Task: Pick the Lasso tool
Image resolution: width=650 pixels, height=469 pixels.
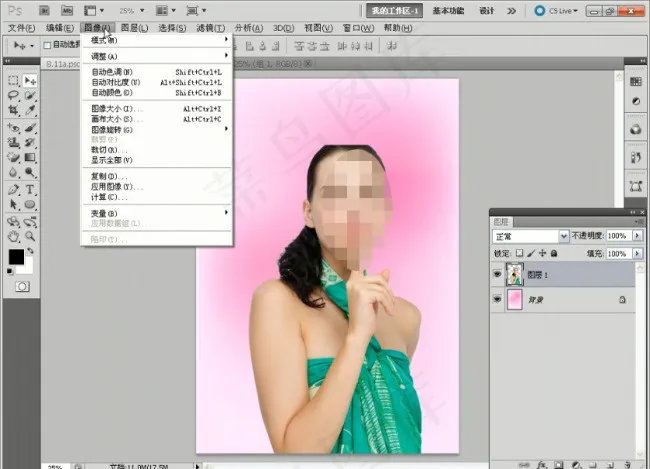Action: click(x=13, y=96)
